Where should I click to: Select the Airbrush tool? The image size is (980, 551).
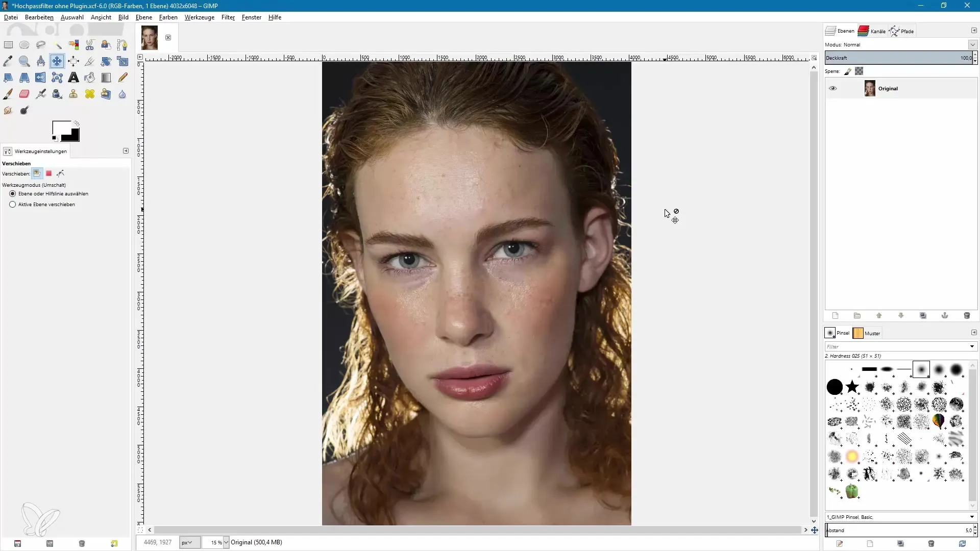pos(41,94)
